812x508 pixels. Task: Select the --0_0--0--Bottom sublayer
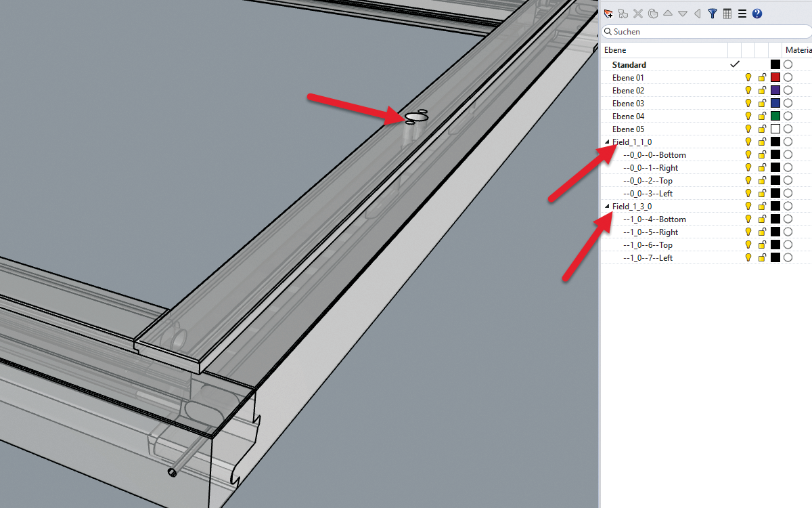(654, 155)
